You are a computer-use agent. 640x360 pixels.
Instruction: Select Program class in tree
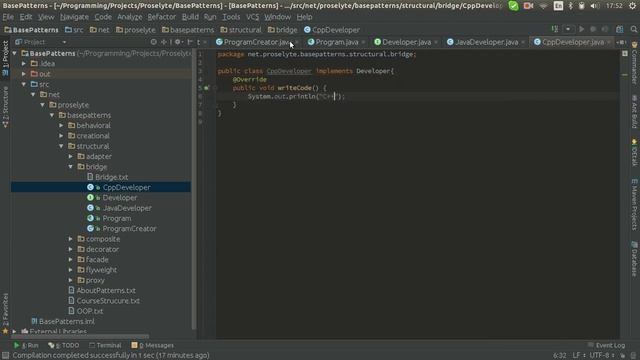[x=109, y=218]
